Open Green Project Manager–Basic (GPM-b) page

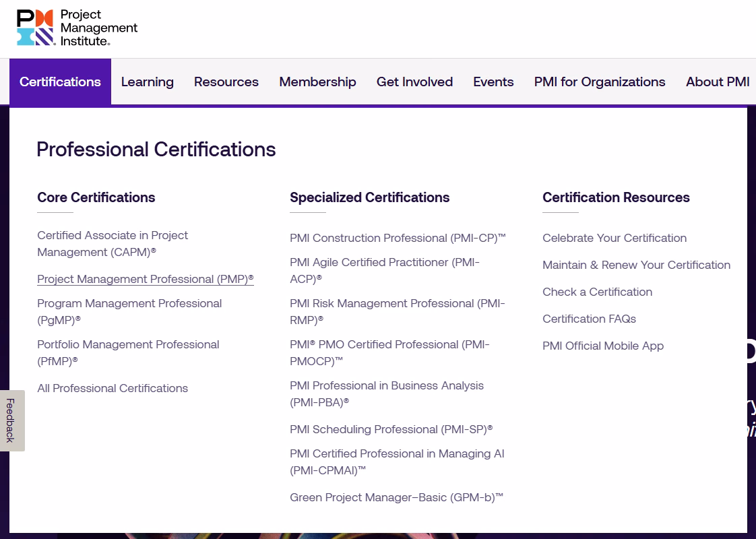[x=396, y=497]
